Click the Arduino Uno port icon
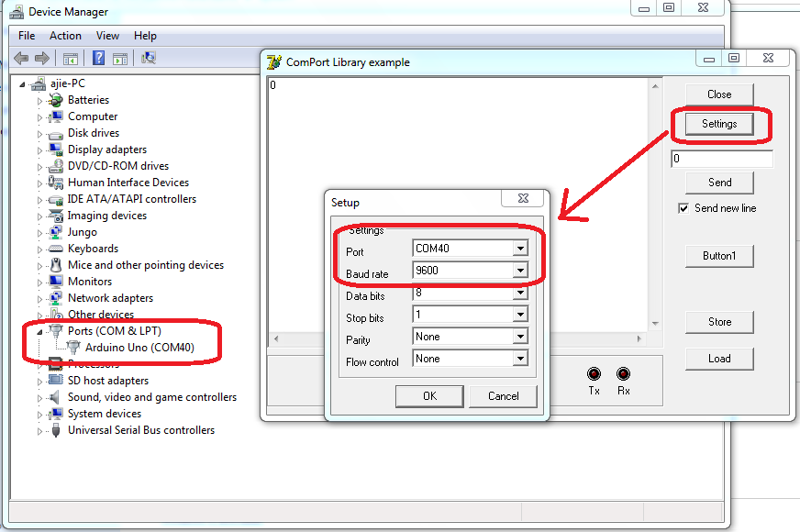Image resolution: width=800 pixels, height=532 pixels. (74, 348)
